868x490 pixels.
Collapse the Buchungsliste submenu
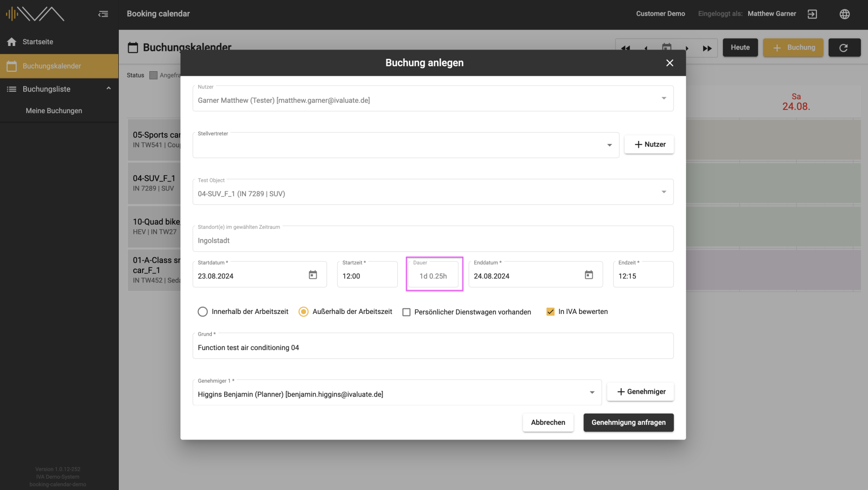(x=109, y=89)
